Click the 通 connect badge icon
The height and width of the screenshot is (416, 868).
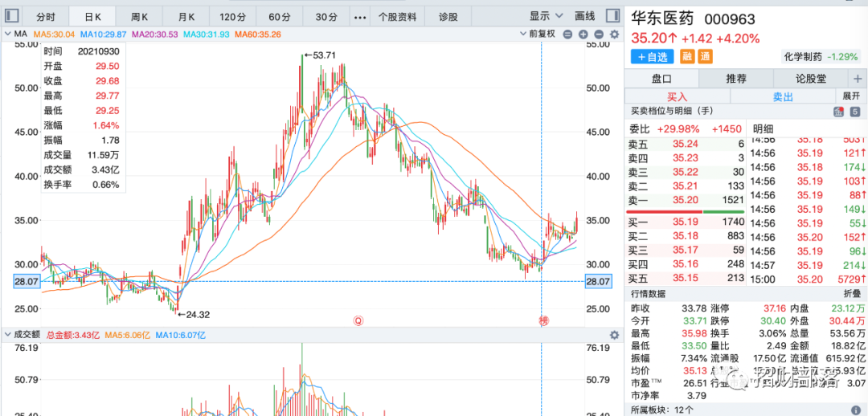(705, 56)
